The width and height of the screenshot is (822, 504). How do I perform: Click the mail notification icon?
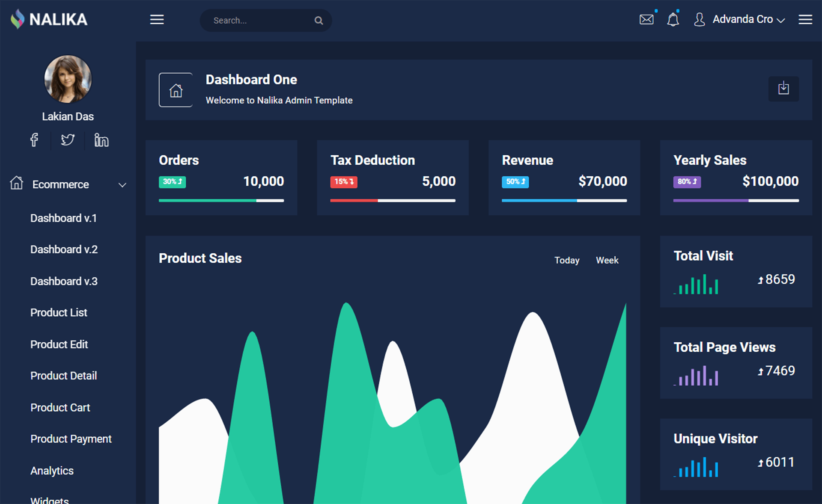pyautogui.click(x=646, y=19)
